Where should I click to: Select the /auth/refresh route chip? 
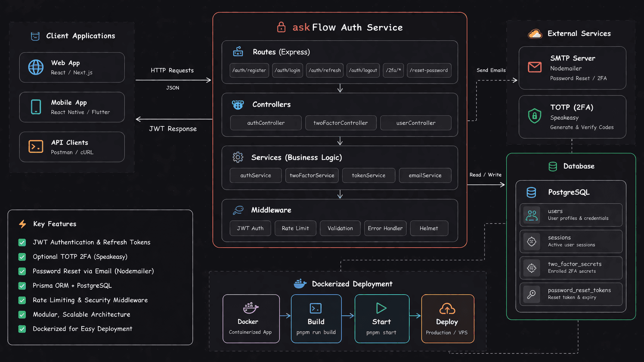coord(325,70)
